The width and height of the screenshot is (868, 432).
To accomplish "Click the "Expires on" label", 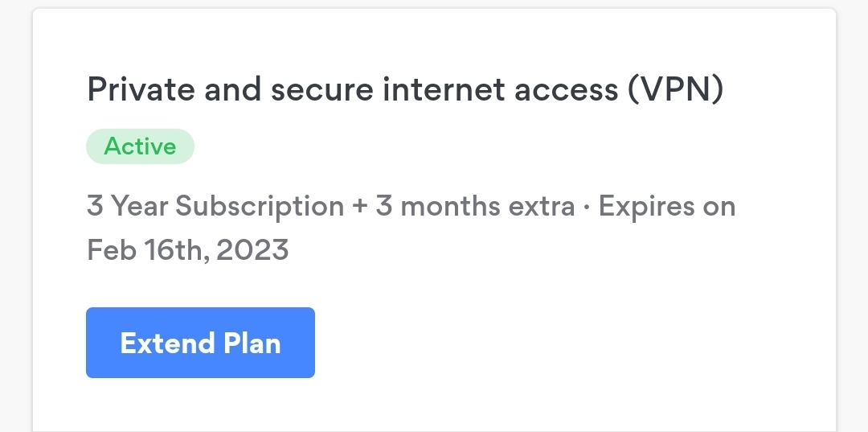I will (x=667, y=207).
